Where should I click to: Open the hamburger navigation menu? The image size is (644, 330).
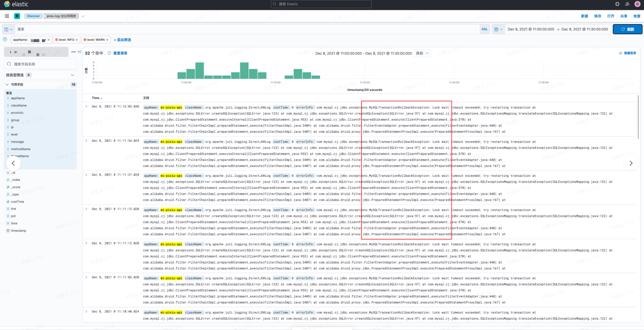click(x=7, y=16)
